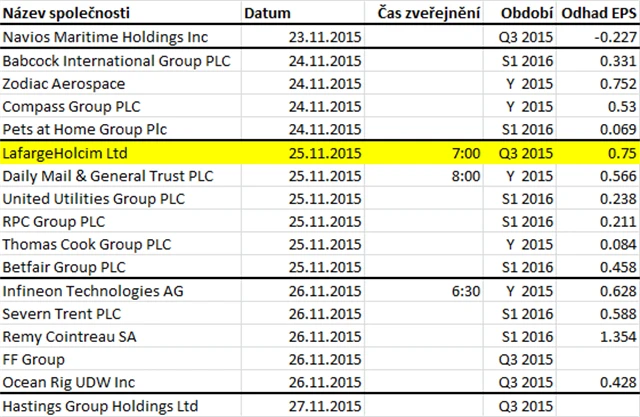This screenshot has height=417, width=640.
Task: Click the date 27.11.2015 for Hastings
Action: [x=325, y=406]
